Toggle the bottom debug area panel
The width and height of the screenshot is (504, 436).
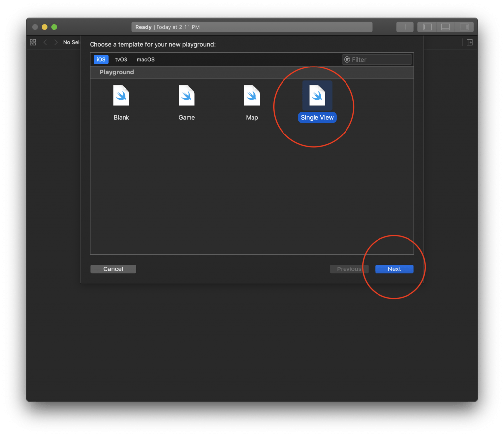tap(445, 27)
